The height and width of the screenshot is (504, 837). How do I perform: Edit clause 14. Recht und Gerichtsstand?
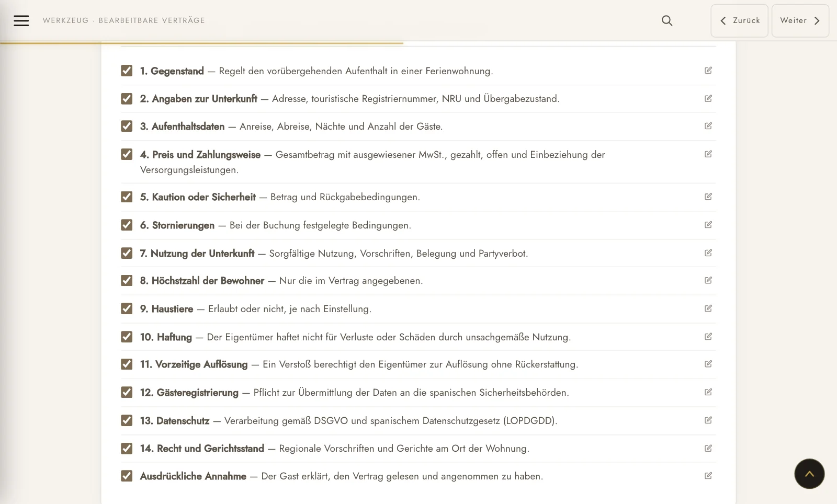point(708,448)
